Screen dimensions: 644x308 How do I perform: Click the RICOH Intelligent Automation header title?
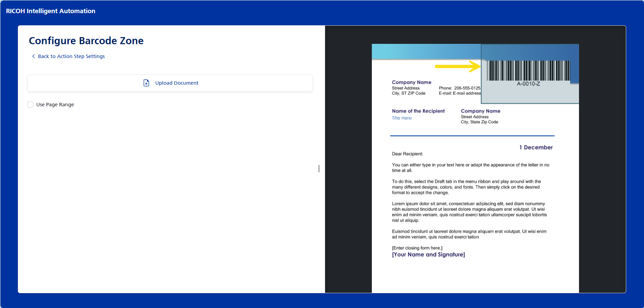tap(51, 11)
